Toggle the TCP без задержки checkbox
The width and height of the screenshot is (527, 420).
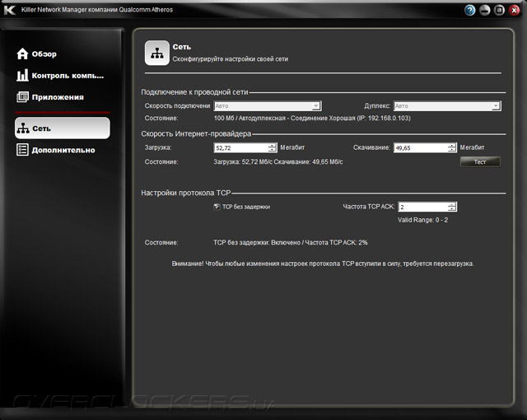tap(217, 207)
